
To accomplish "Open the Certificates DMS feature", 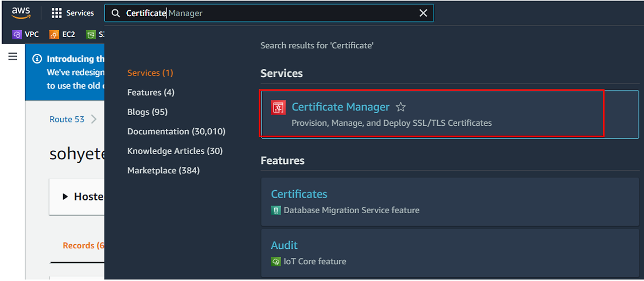I will [299, 194].
